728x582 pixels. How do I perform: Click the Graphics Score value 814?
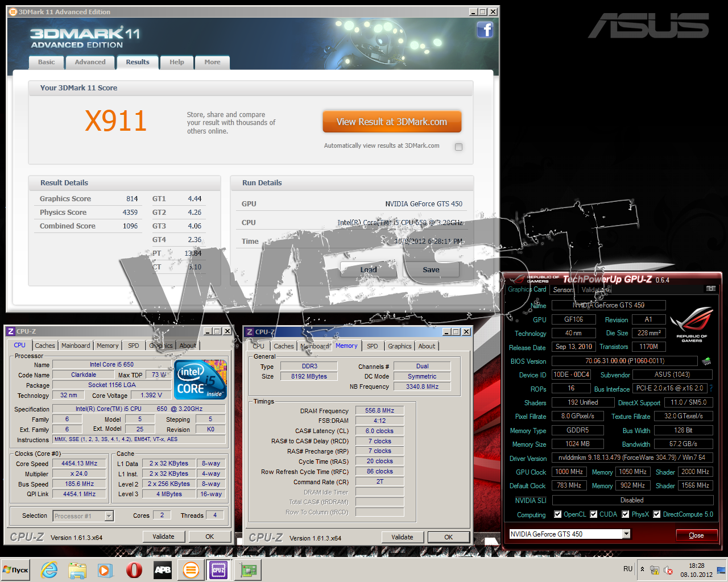132,199
